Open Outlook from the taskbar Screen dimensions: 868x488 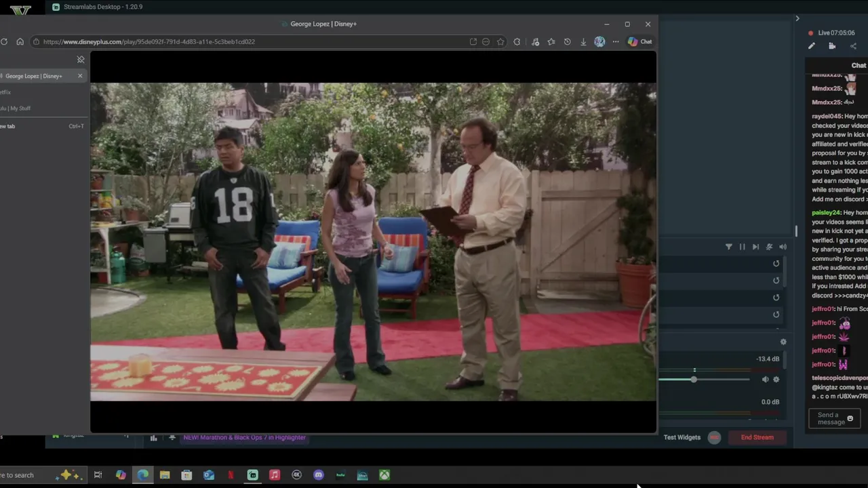(x=209, y=475)
